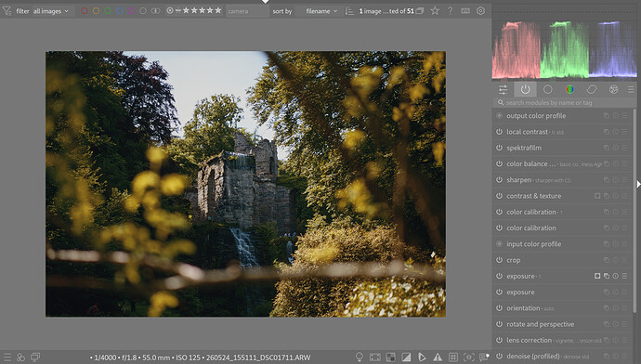Toggle sharpen module power button
Image resolution: width=641 pixels, height=364 pixels.
tap(499, 180)
